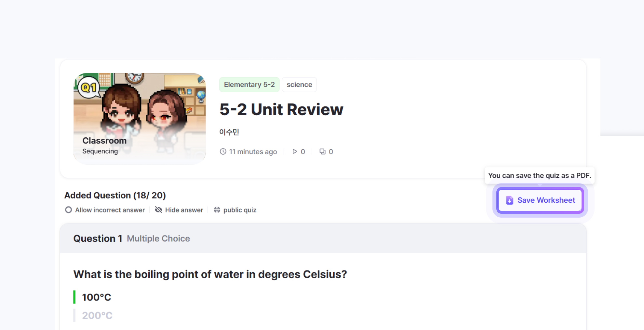Click the 'save the quiz as a PDF' tooltip
Screen dimensions: 644x330
tap(539, 176)
